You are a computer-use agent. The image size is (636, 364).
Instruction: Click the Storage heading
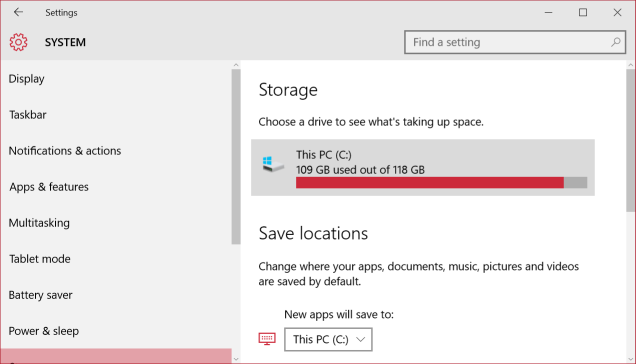(x=288, y=90)
